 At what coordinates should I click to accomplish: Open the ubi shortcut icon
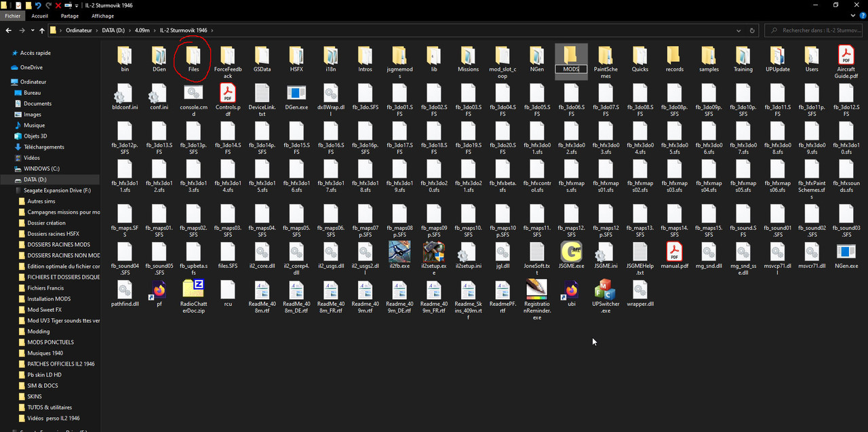point(571,290)
